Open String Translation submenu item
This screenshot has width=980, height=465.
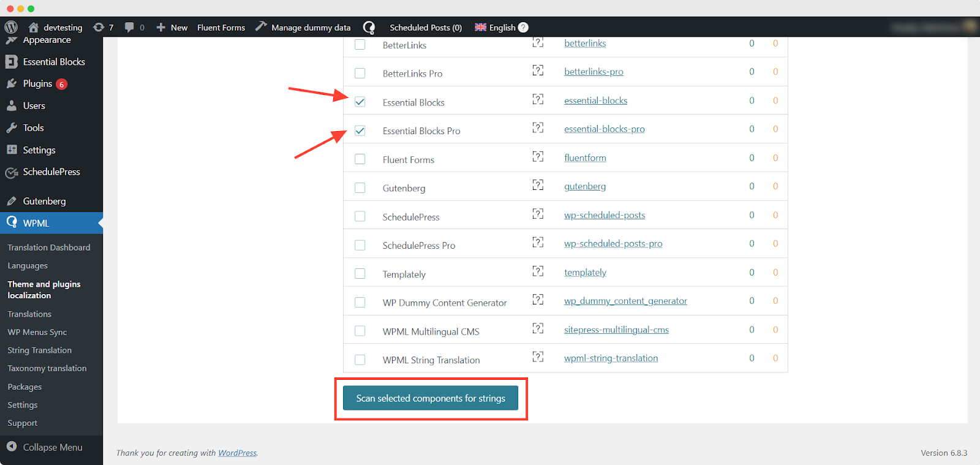pos(40,350)
